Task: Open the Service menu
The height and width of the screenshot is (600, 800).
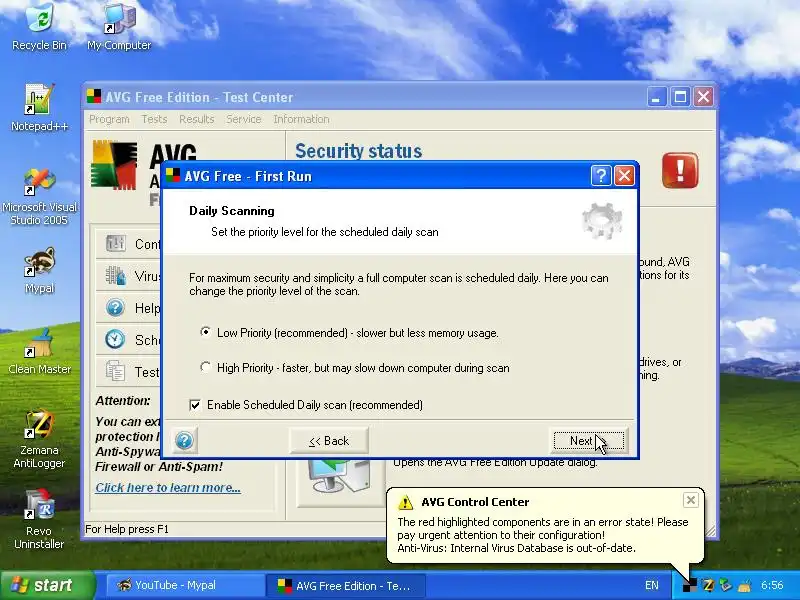Action: 243,119
